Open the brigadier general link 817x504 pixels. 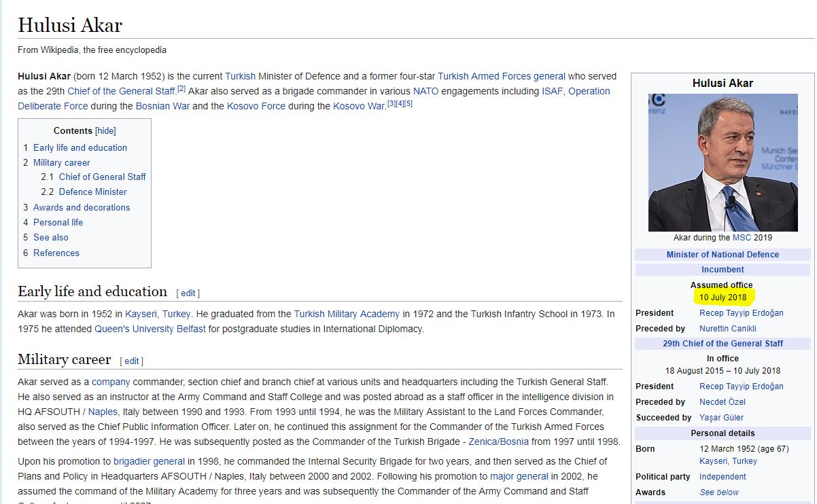click(x=149, y=461)
